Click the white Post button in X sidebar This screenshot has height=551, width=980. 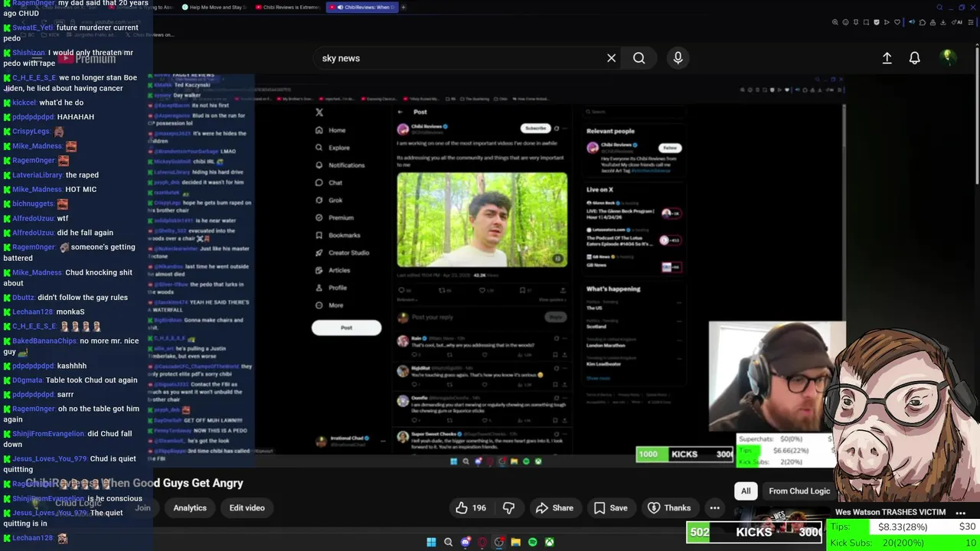point(346,328)
